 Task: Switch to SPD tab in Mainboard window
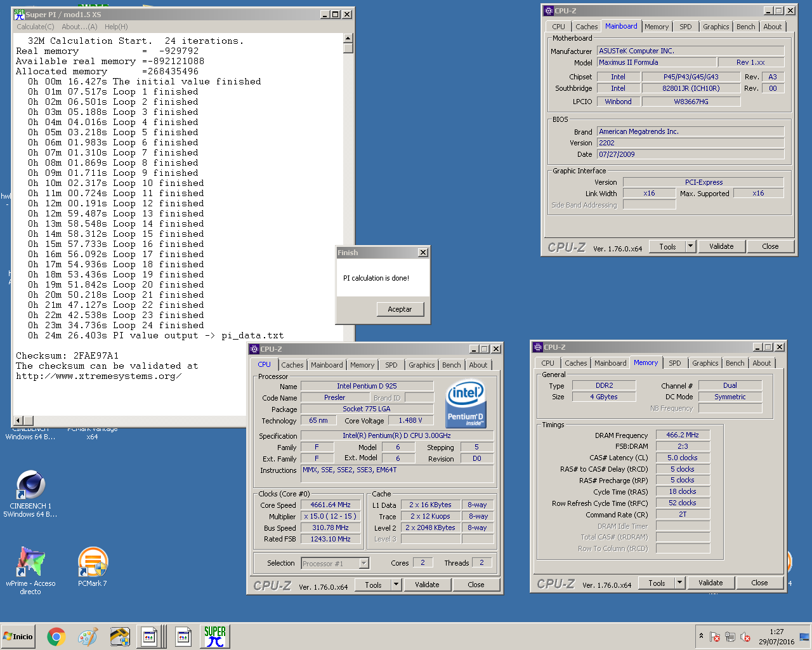[686, 27]
